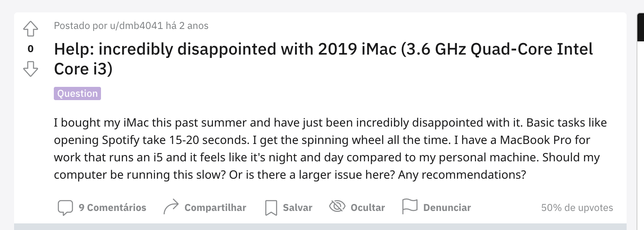Click the Denunciar label

pos(447,207)
